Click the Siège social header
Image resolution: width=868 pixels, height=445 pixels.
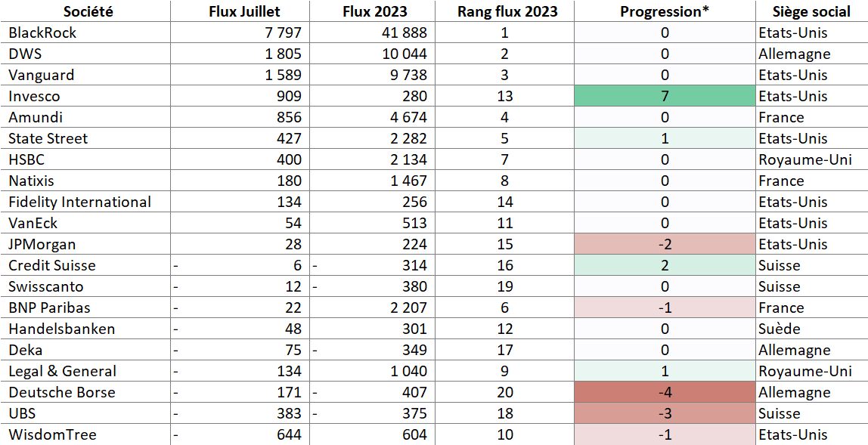[811, 11]
